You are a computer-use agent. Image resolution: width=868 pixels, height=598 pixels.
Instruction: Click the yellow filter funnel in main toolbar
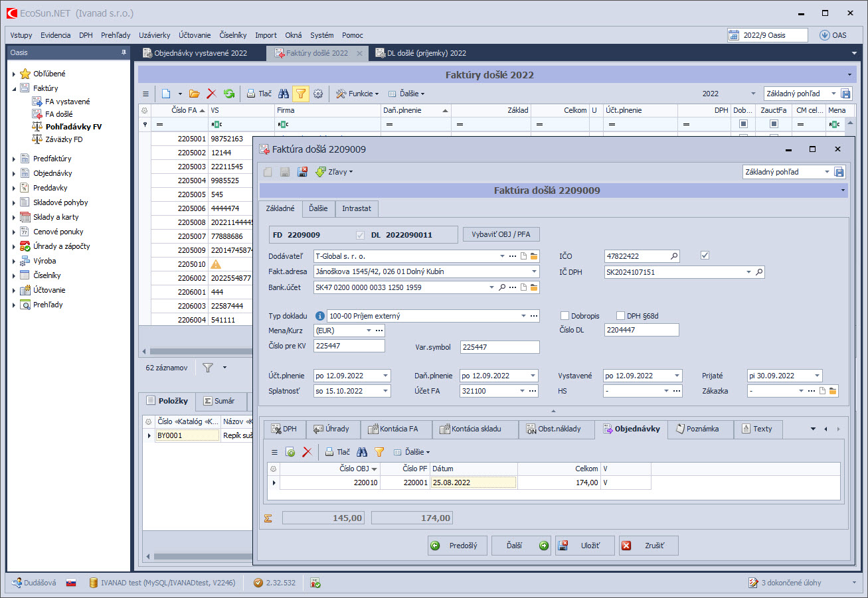300,94
